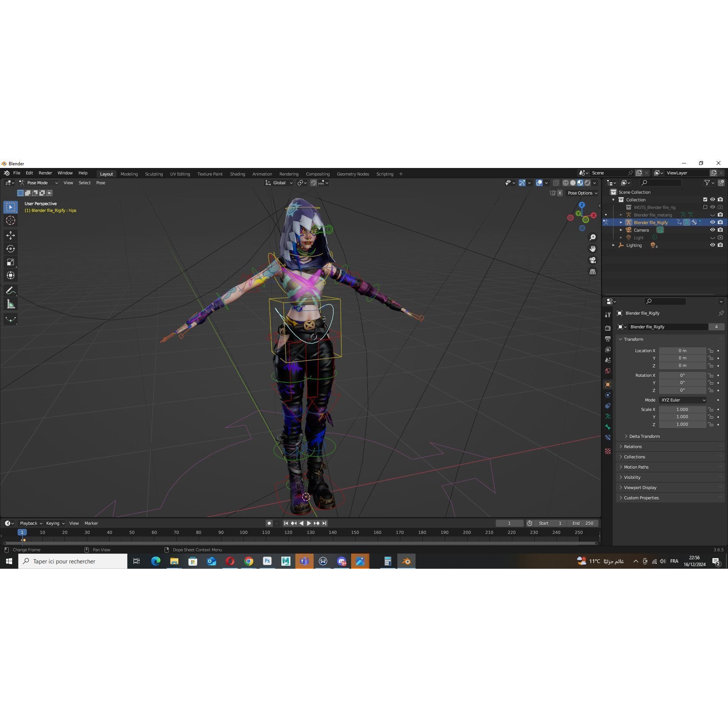Select the Move tool
The image size is (728, 728).
11,235
